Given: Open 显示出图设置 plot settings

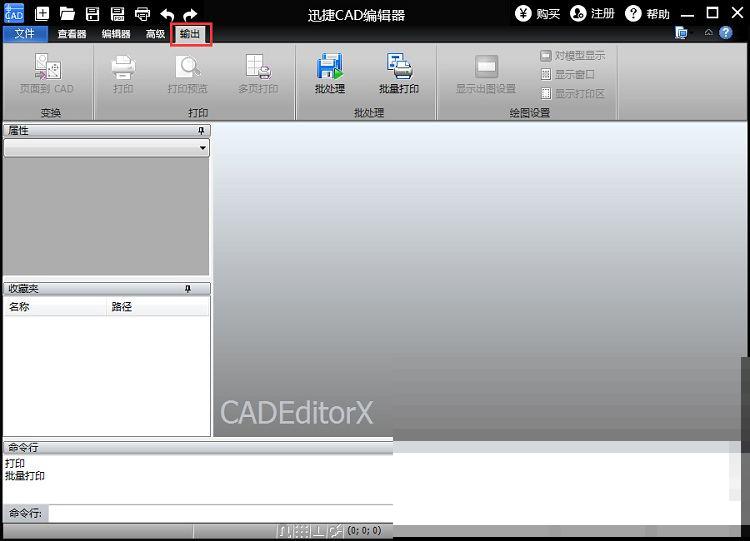Looking at the screenshot, I should pos(486,66).
